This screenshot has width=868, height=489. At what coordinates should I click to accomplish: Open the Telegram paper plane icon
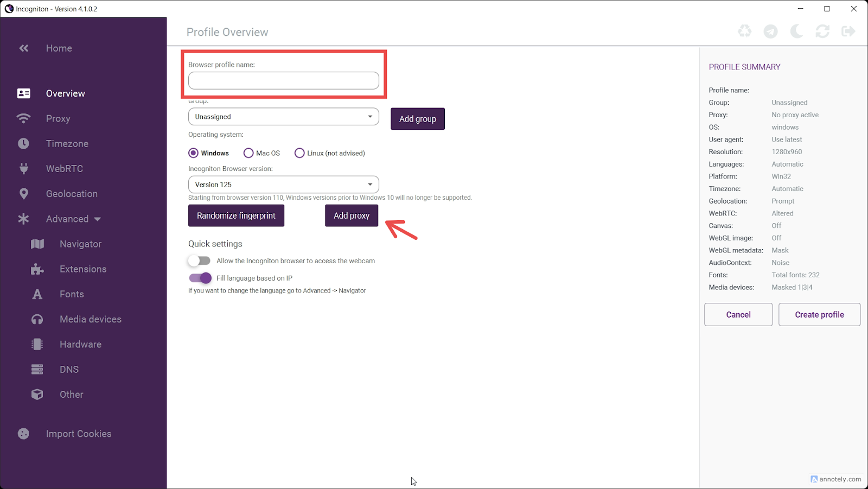tap(770, 31)
